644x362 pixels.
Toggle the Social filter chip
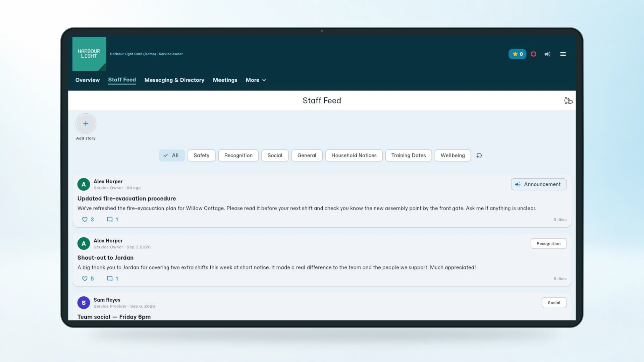pos(275,156)
